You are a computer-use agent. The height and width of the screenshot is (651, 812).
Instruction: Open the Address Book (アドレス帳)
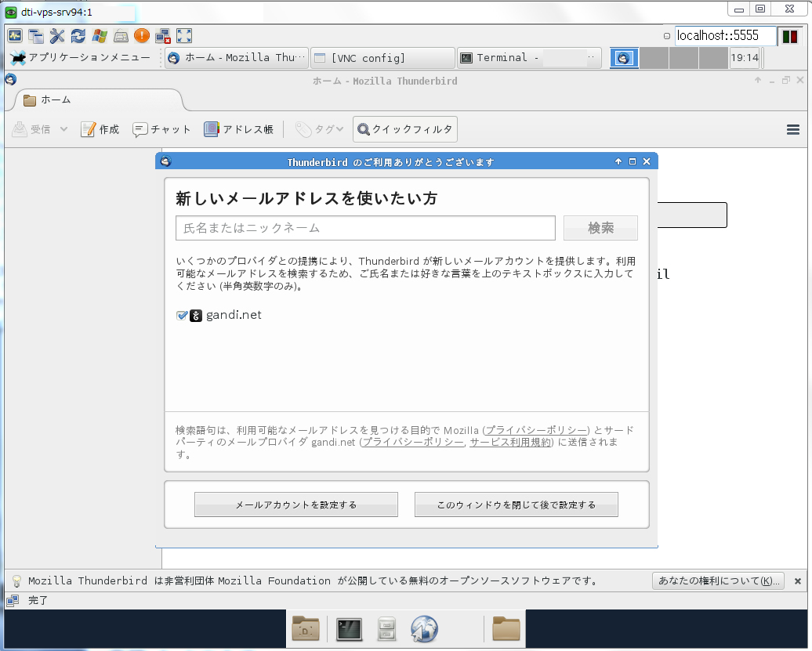238,129
